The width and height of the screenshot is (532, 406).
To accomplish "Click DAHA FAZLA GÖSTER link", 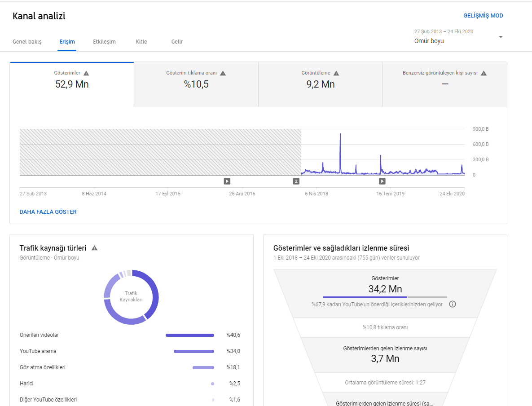I will pos(48,212).
